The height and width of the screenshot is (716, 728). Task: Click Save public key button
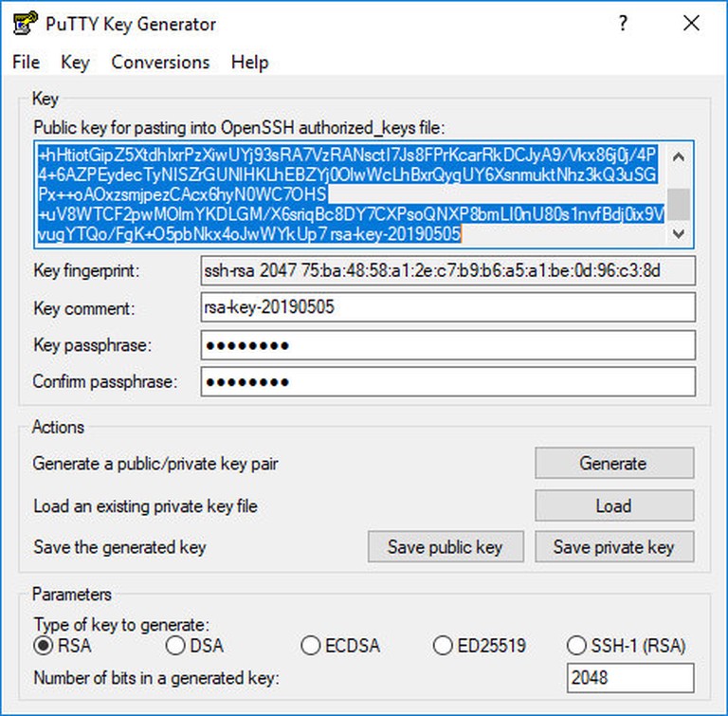click(446, 547)
